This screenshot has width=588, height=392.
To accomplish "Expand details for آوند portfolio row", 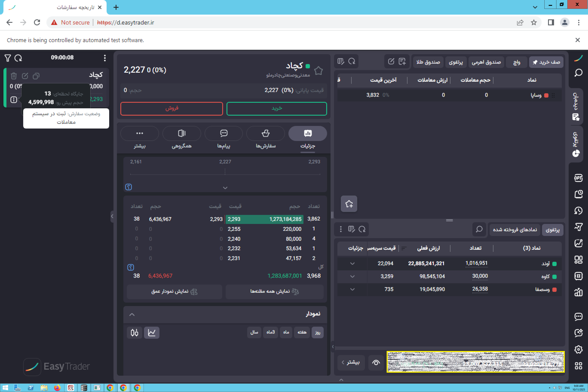I will click(x=352, y=263).
